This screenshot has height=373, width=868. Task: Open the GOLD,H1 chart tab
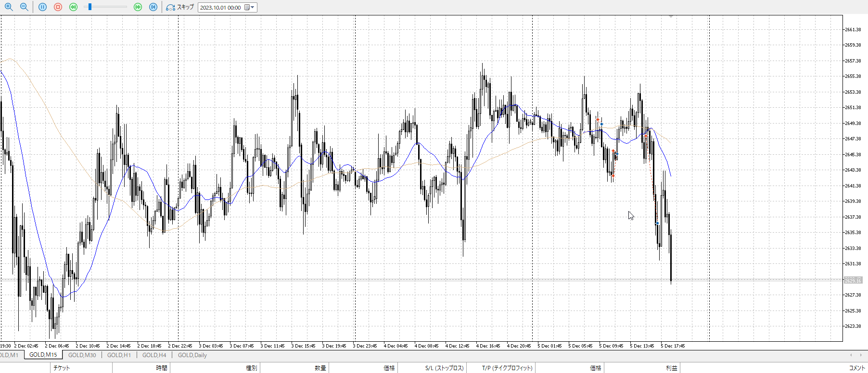point(119,355)
